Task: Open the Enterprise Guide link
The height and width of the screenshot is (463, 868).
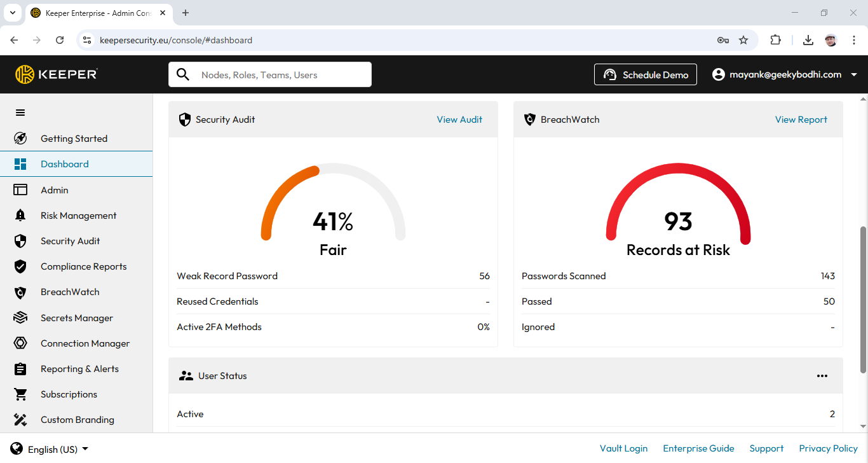Action: click(698, 448)
